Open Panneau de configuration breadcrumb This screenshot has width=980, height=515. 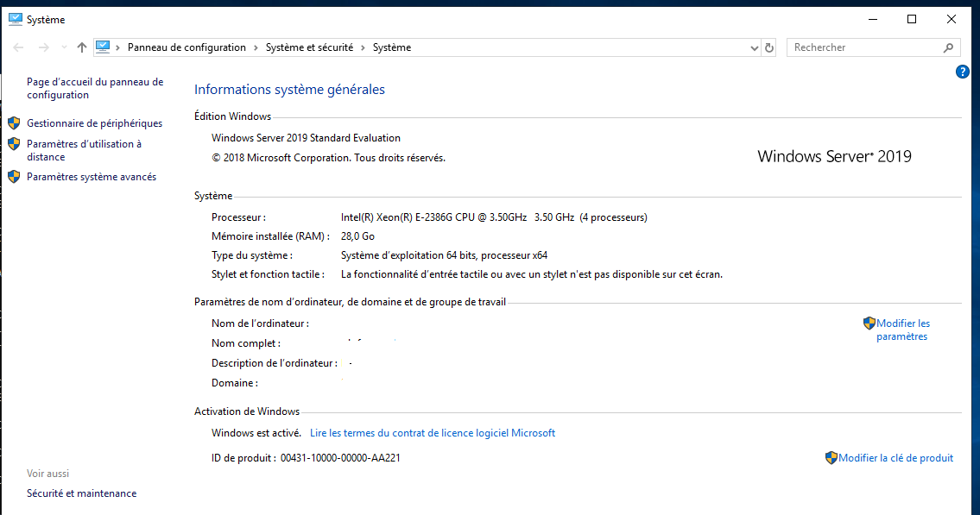coord(187,47)
